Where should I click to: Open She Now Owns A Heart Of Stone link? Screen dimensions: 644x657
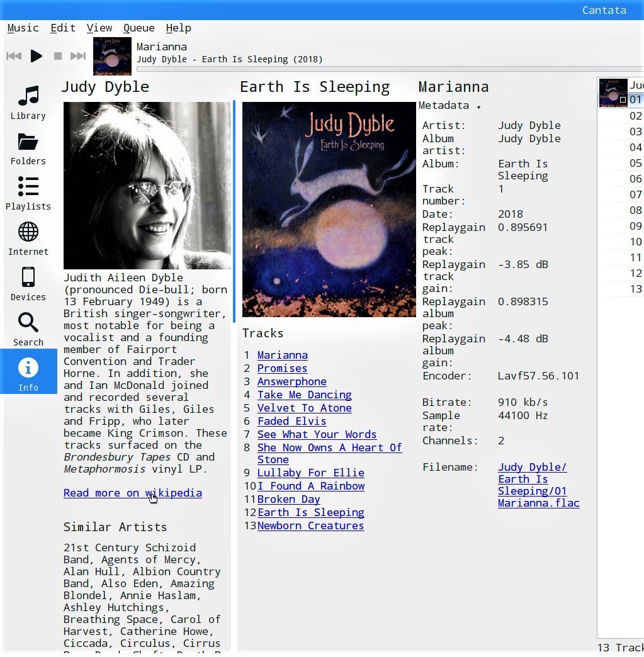point(329,453)
